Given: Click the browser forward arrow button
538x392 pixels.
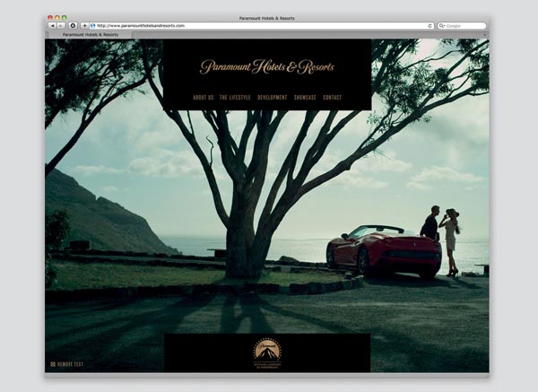Looking at the screenshot, I should tap(61, 26).
